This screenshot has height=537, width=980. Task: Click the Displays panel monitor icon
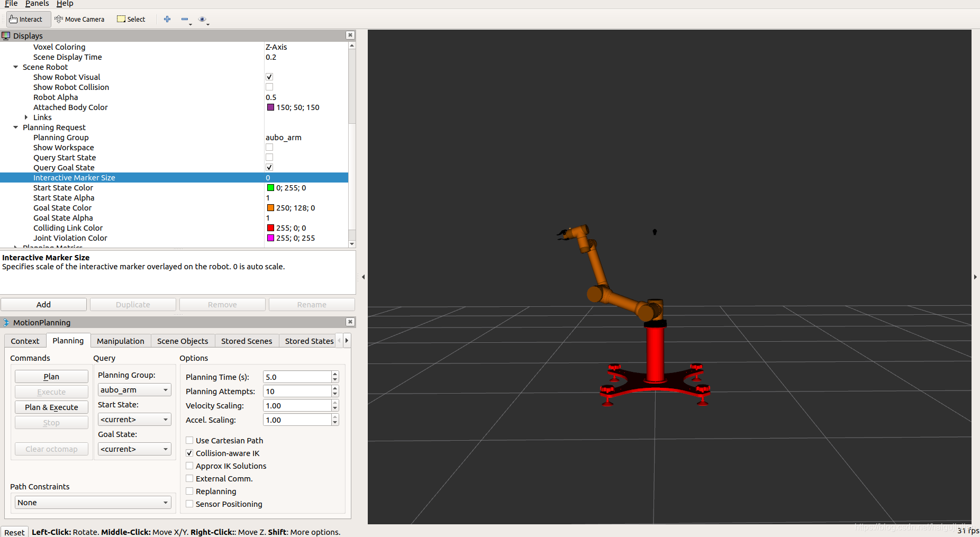click(x=6, y=36)
